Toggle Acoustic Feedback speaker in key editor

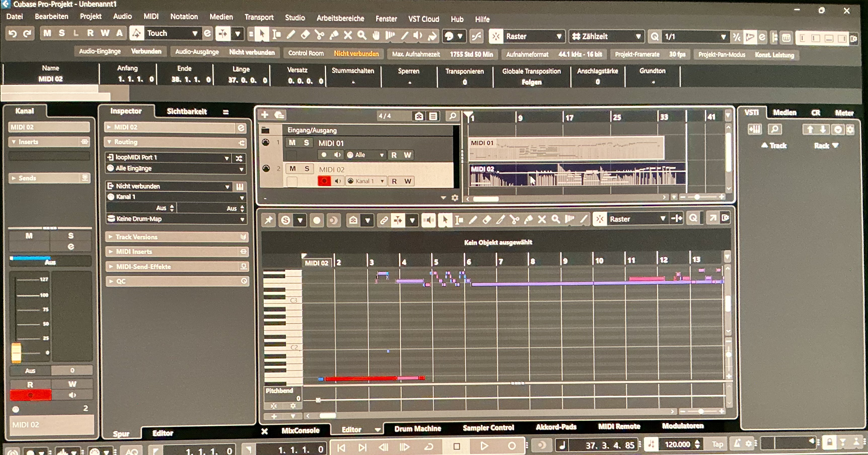[x=428, y=220]
